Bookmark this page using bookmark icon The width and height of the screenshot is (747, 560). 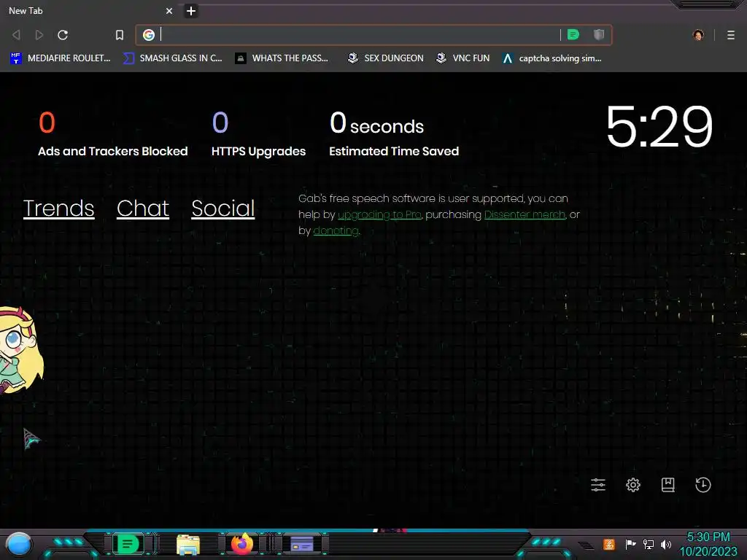click(x=120, y=35)
